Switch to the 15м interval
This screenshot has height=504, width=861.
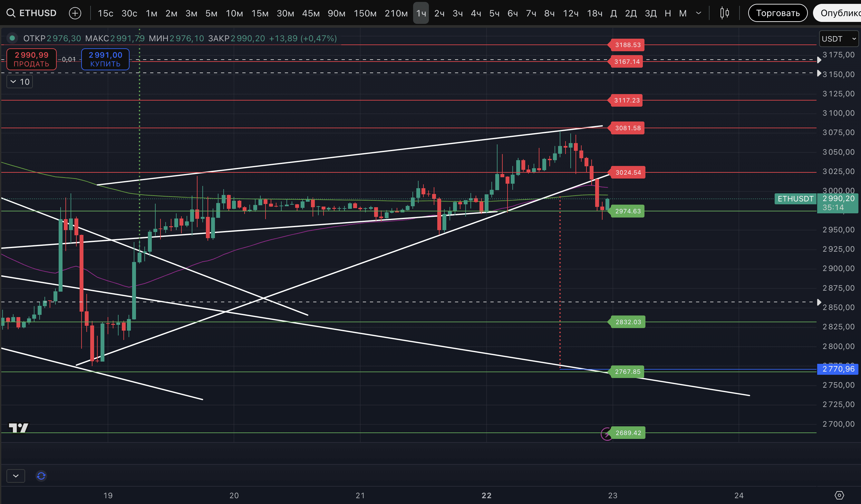tap(260, 13)
